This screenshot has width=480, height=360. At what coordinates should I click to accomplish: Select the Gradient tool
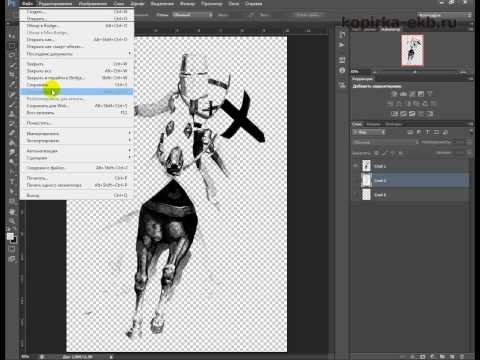point(12,143)
